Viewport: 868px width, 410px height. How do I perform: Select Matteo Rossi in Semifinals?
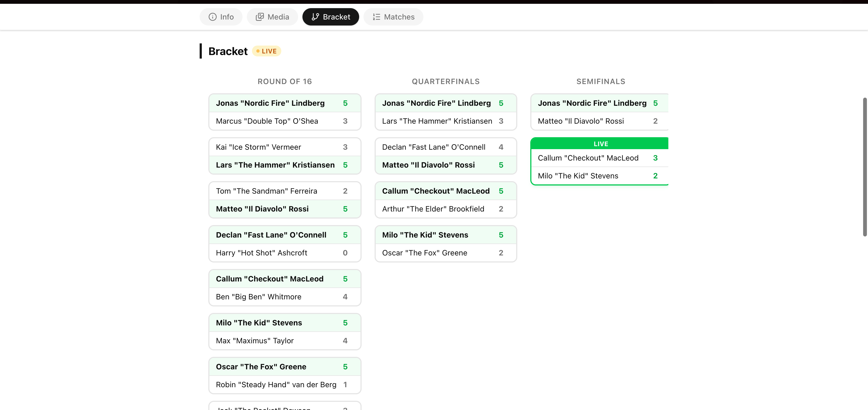point(600,121)
